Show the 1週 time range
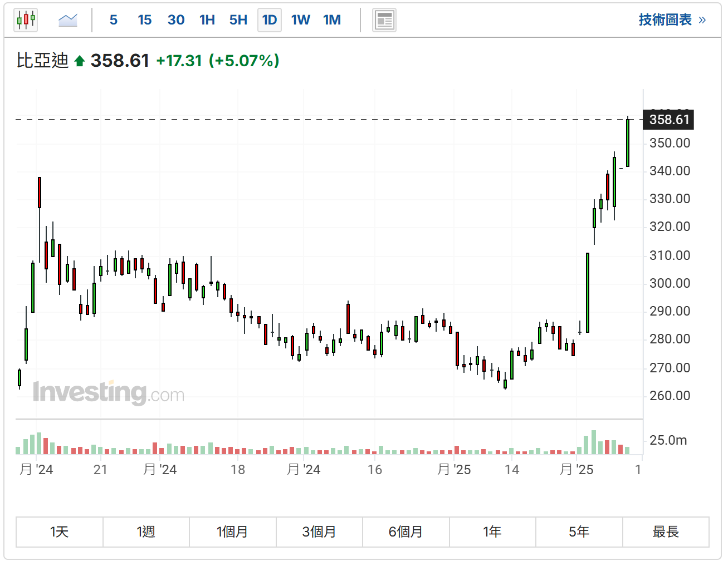The height and width of the screenshot is (566, 728). [x=146, y=531]
